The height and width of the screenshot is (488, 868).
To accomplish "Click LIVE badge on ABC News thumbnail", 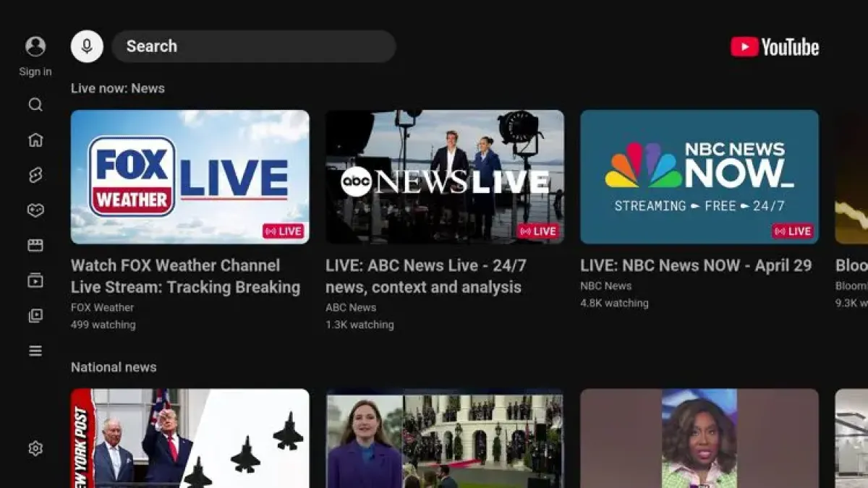I will coord(538,231).
